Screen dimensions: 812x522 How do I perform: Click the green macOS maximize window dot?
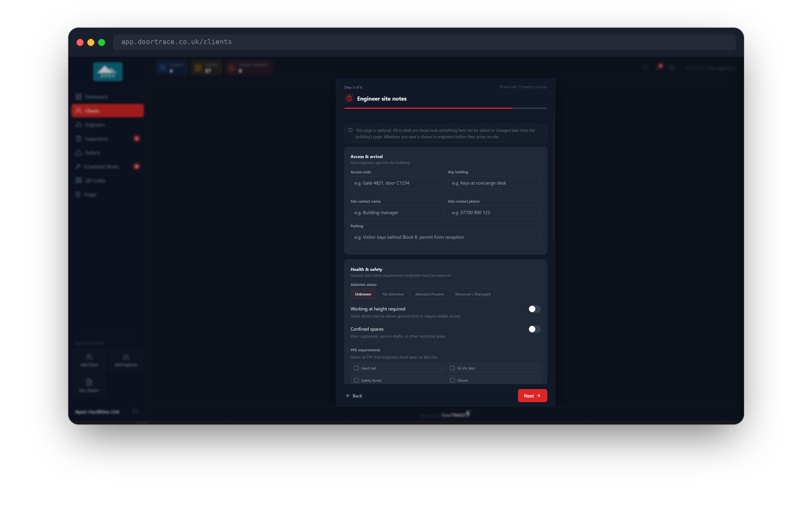[x=102, y=42]
